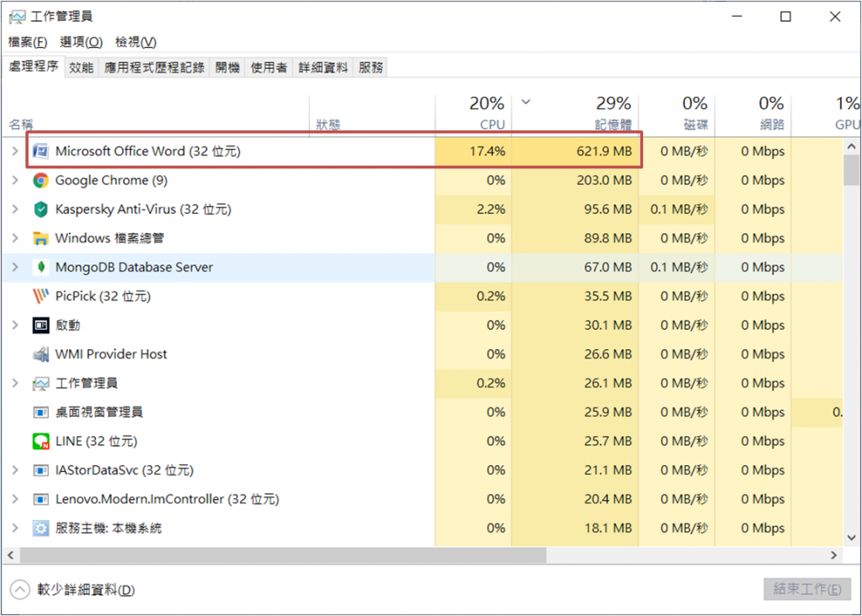Select the 桌面視窗管理員 row

(423, 412)
